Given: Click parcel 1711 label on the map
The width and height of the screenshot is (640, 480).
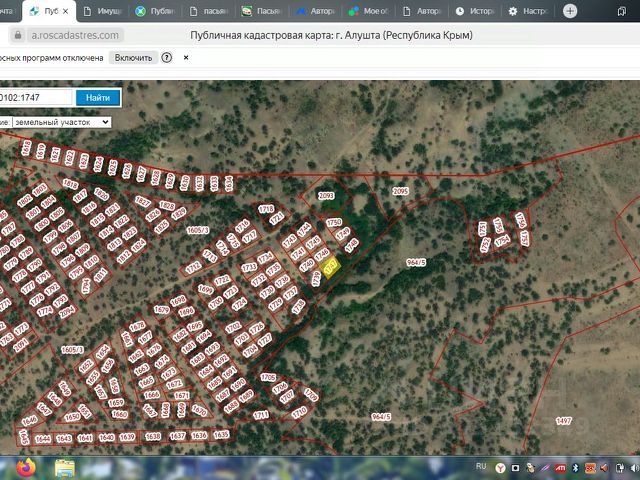Looking at the screenshot, I should [261, 415].
